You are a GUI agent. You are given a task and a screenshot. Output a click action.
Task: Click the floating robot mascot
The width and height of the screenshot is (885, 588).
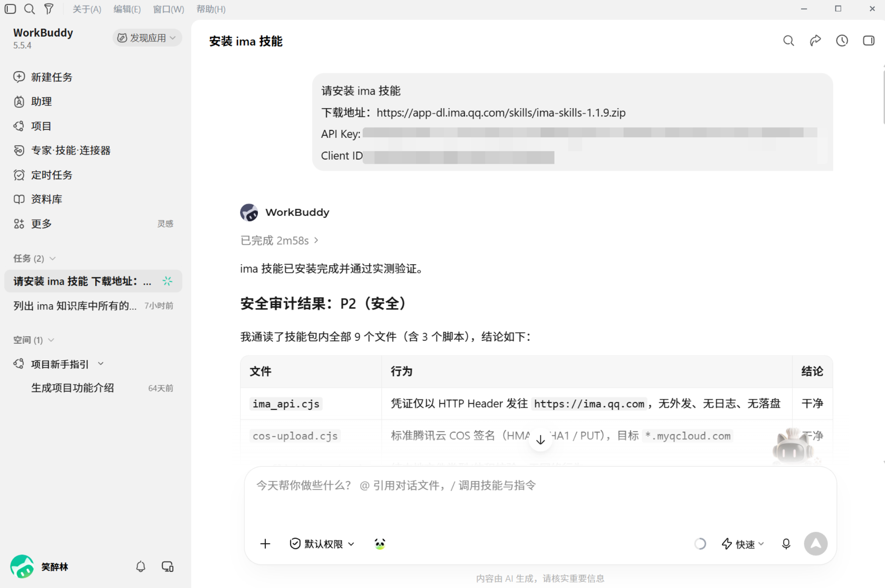[x=793, y=448]
